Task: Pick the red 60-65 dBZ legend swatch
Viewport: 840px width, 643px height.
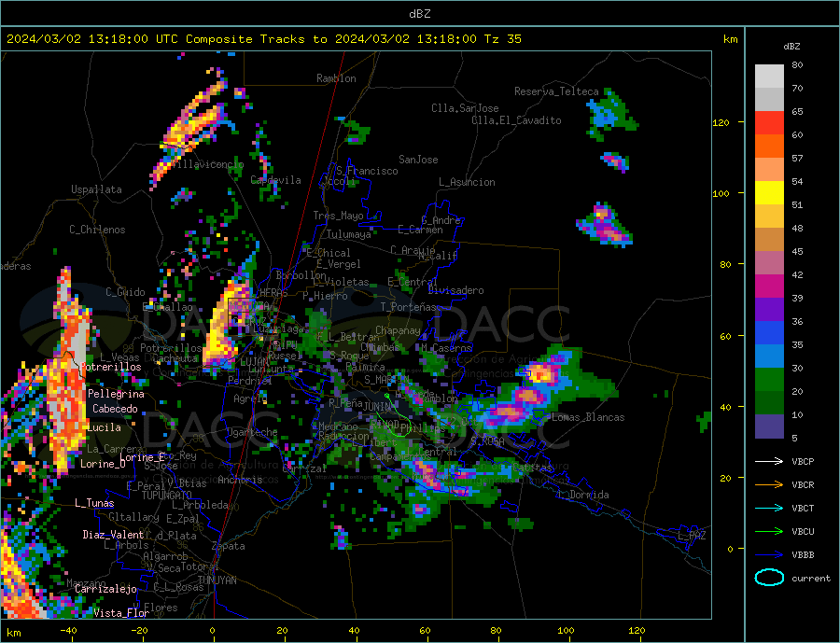Action: (x=769, y=122)
